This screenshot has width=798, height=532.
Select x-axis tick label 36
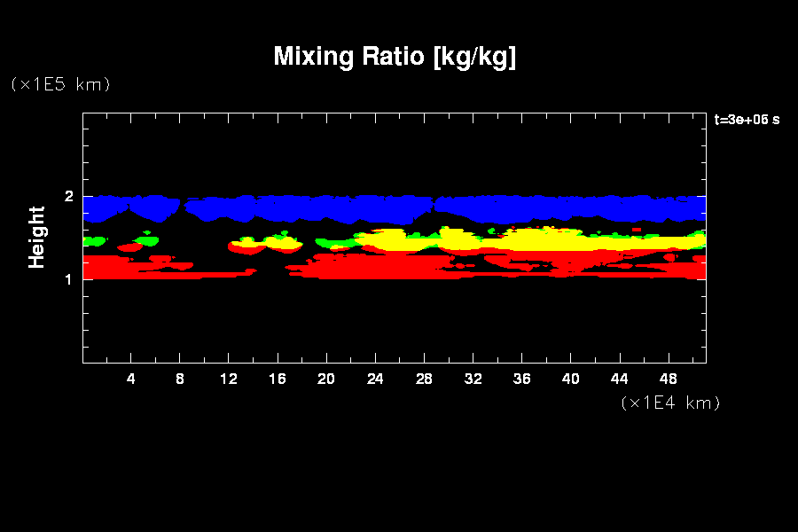(x=521, y=379)
